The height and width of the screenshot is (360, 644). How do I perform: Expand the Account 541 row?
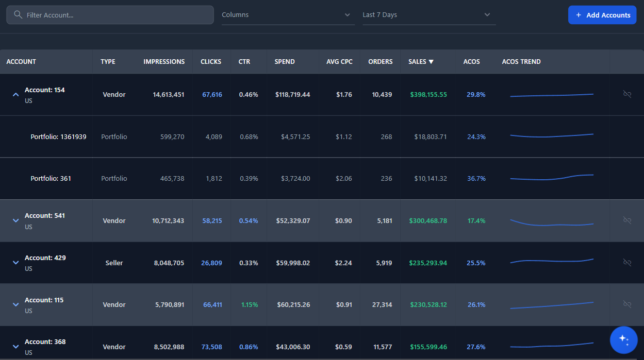(15, 220)
